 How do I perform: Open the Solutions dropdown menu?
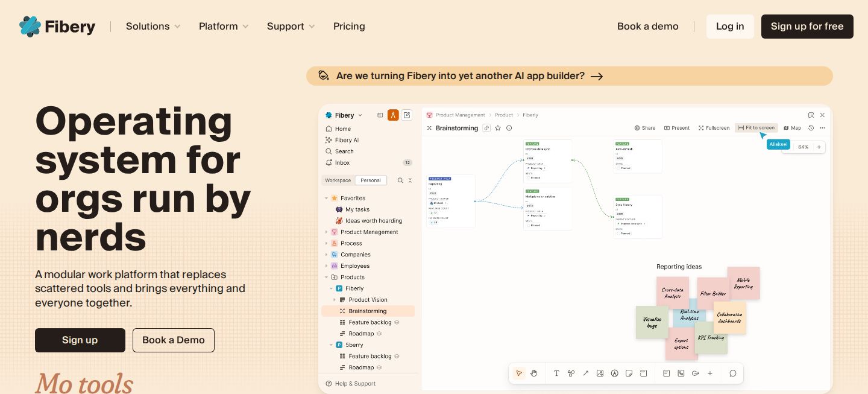click(153, 27)
